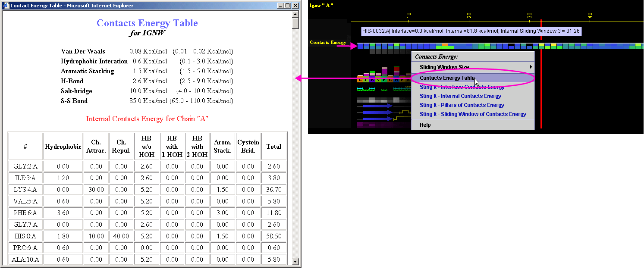
Task: Click the LYS:4:A row label
Action: coord(25,190)
